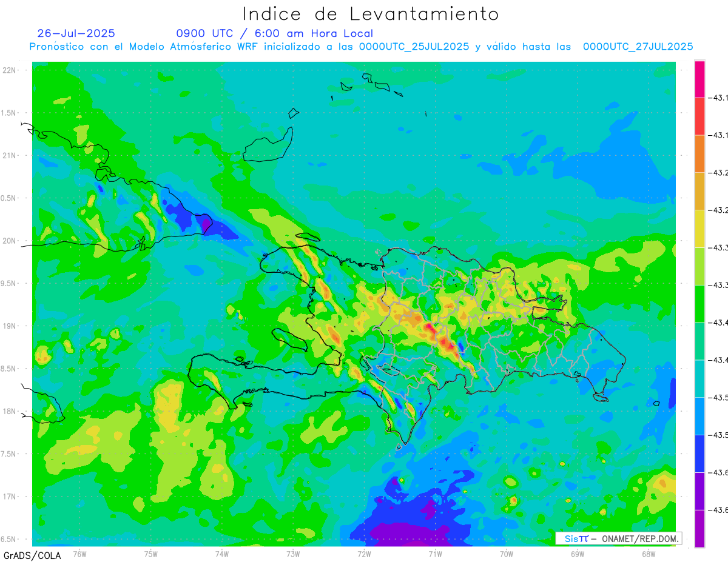Screen dimensions: 728x562
Task: Click the "70W" longitude label
Action: (x=507, y=554)
